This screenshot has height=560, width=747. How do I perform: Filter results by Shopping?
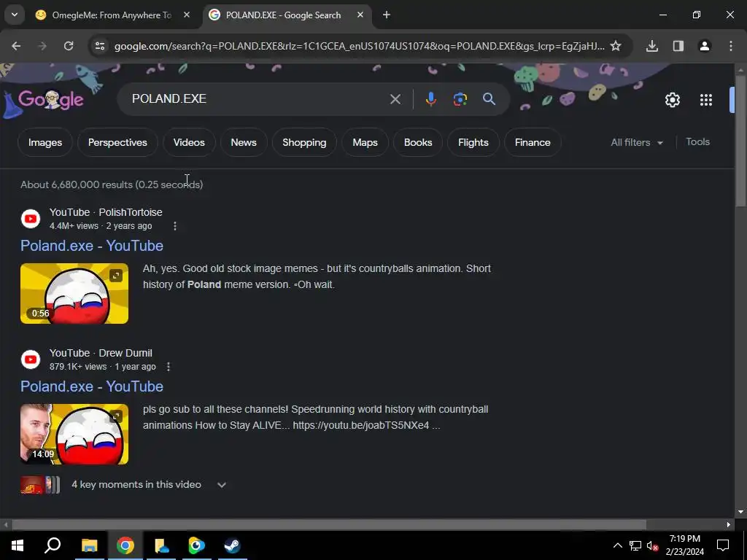pyautogui.click(x=304, y=142)
